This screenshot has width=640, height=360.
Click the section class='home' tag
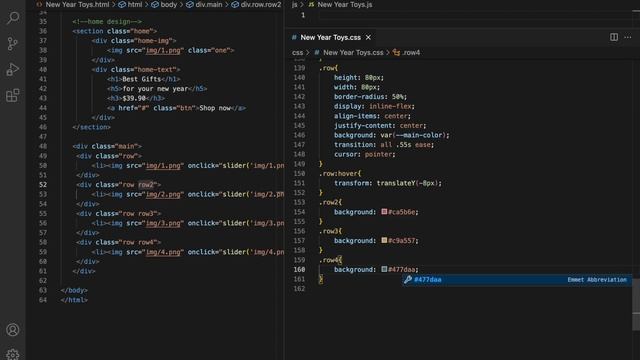coord(115,31)
